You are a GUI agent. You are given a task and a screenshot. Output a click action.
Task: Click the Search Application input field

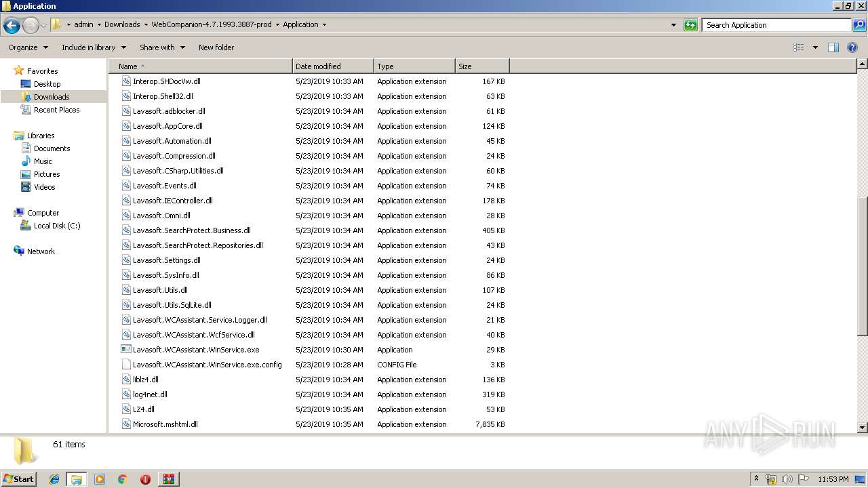(x=777, y=25)
